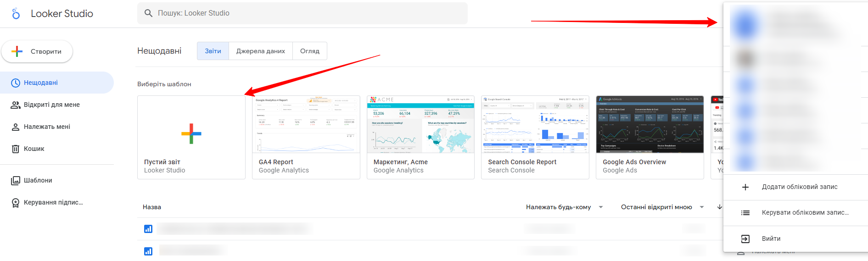Click the Виберіть шаблон heading text
The height and width of the screenshot is (261, 868).
coord(164,84)
